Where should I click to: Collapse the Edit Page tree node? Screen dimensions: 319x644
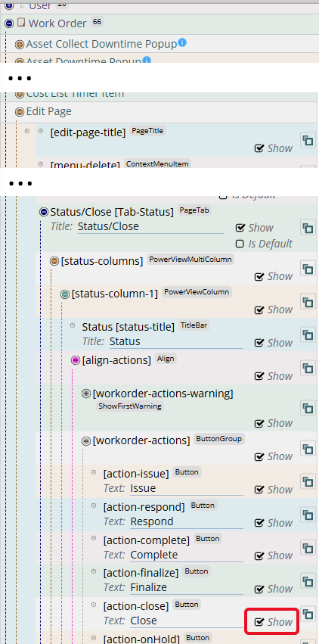[20, 112]
